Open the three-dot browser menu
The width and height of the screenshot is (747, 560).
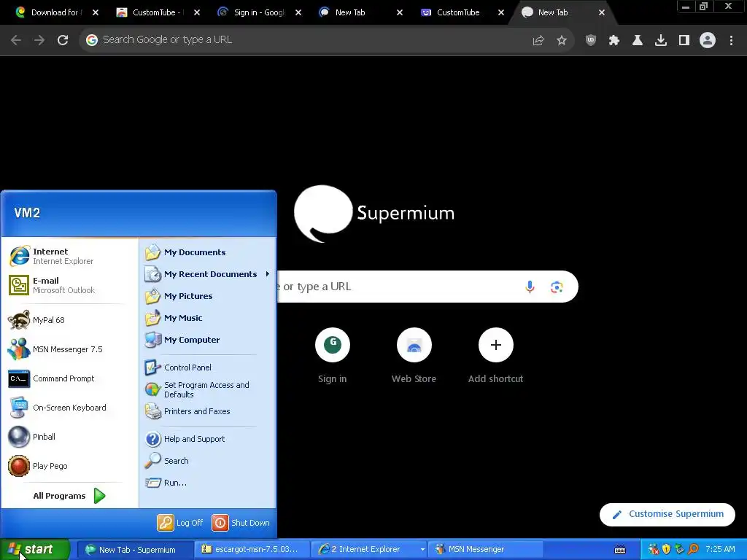tap(731, 40)
